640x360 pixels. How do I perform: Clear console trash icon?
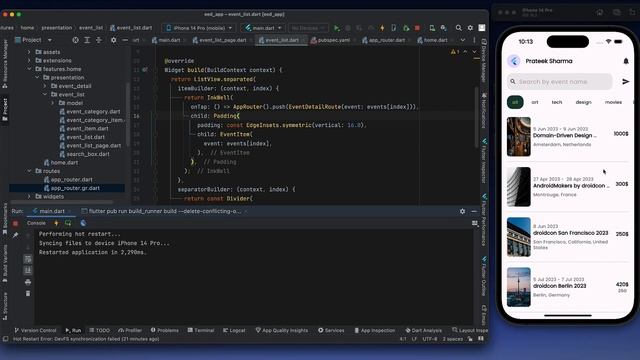[28, 293]
